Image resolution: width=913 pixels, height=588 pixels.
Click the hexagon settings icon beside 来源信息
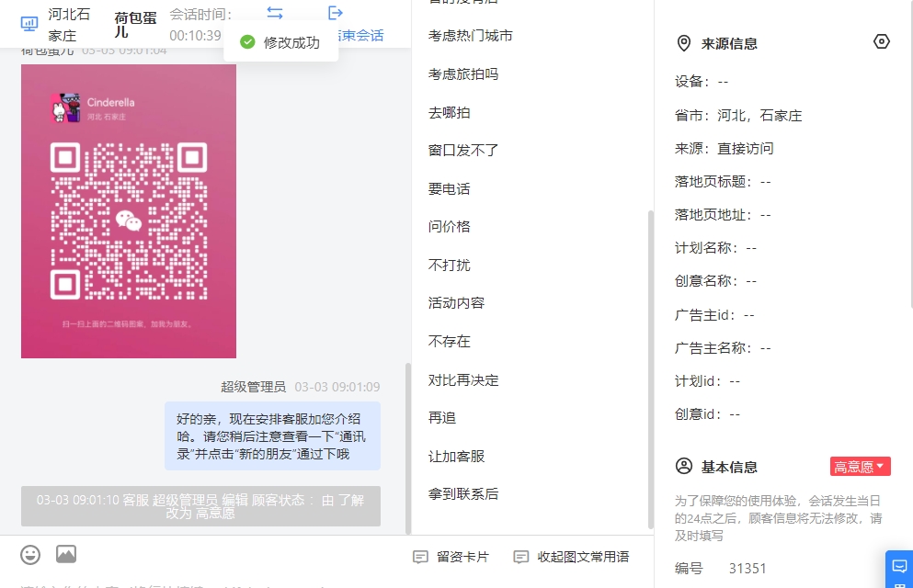pyautogui.click(x=882, y=42)
